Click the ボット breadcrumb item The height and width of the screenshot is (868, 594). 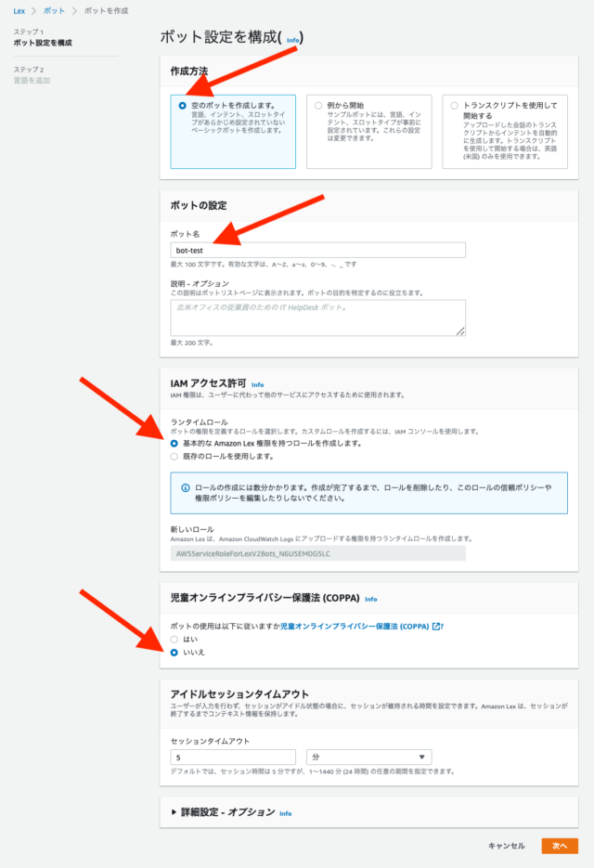pyautogui.click(x=54, y=10)
